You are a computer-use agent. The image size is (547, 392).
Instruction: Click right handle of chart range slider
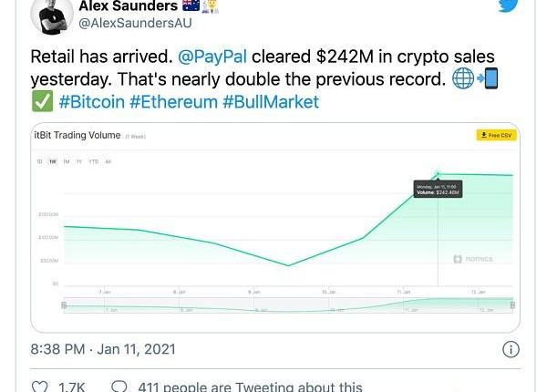point(512,305)
